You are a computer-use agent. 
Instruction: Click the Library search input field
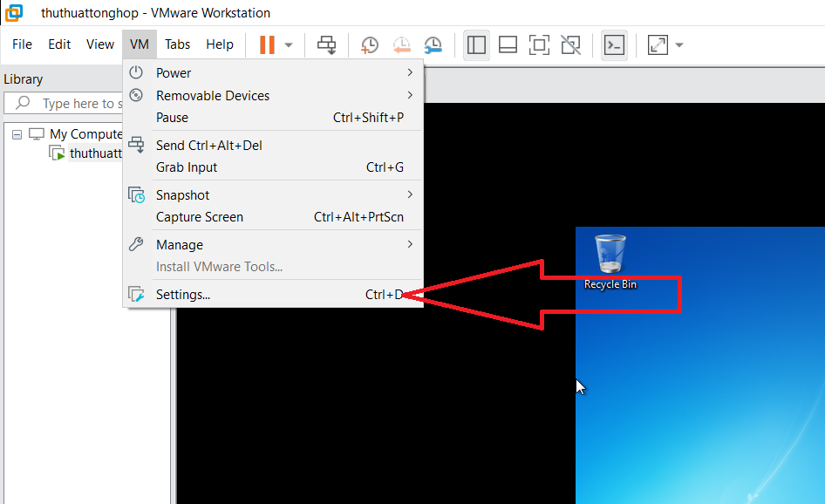coord(78,104)
